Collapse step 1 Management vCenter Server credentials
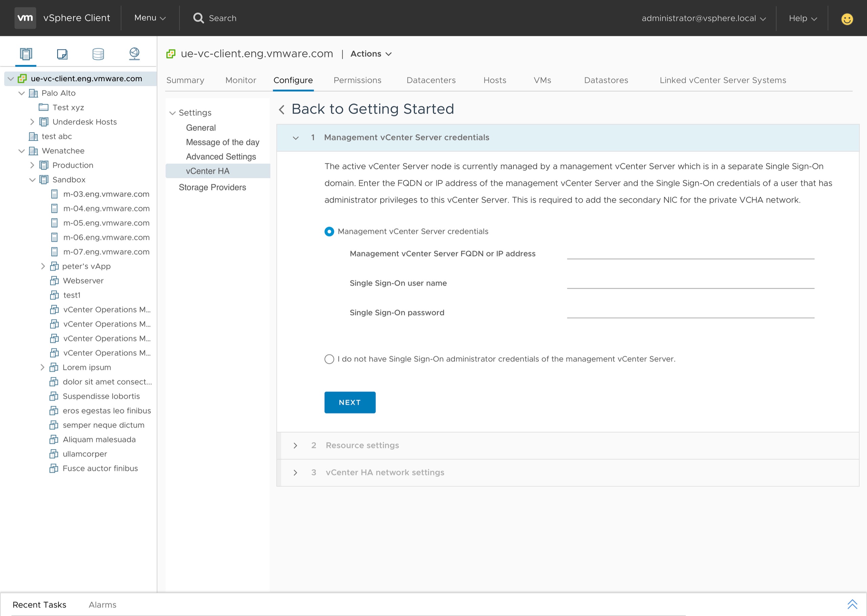This screenshot has width=867, height=616. coord(296,138)
